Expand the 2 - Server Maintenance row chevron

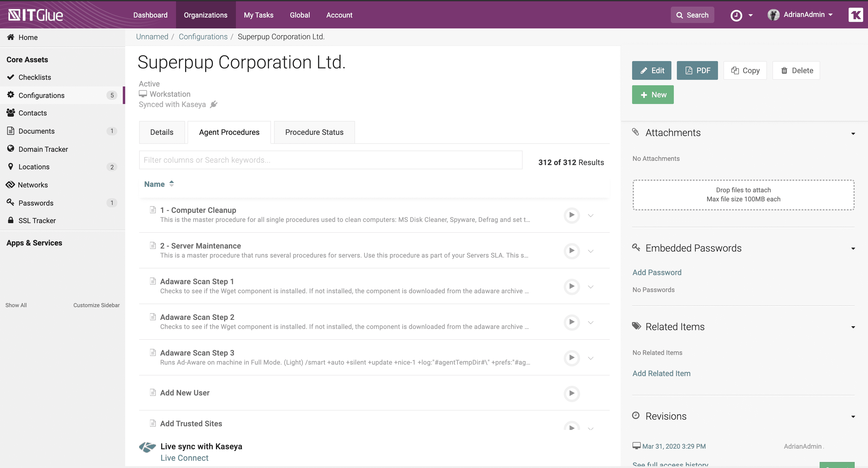coord(590,251)
